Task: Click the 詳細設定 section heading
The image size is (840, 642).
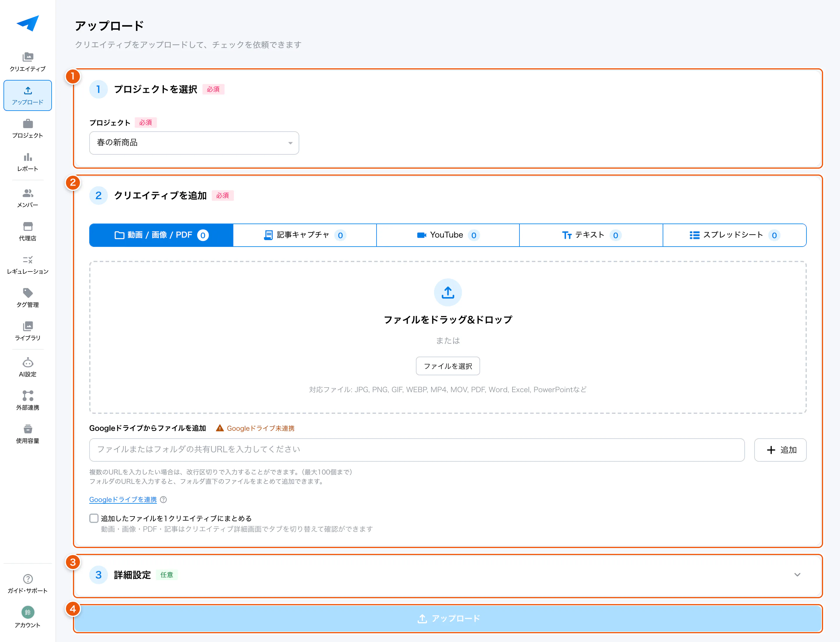Action: click(x=132, y=575)
